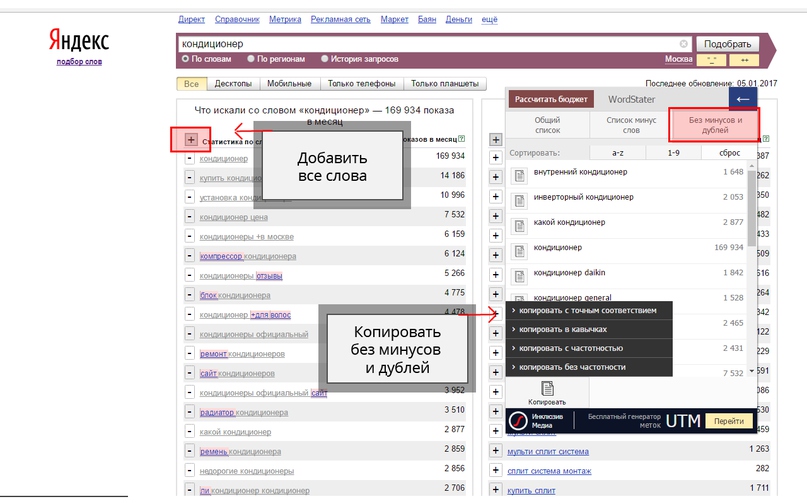Click document icon beside 'инверторный кондиционер'
Viewport: 807px width, 504px height.
coord(519,201)
